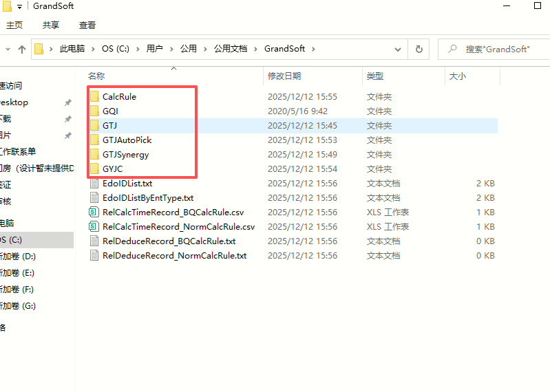This screenshot has width=550, height=392.
Task: Click the date 2020/5/16 9:42
Action: tap(297, 111)
